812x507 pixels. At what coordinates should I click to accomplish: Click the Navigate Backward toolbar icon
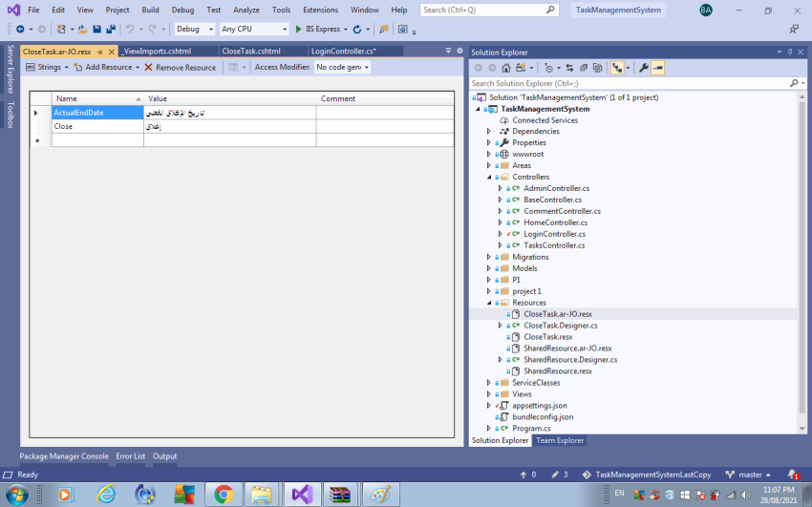click(x=20, y=30)
